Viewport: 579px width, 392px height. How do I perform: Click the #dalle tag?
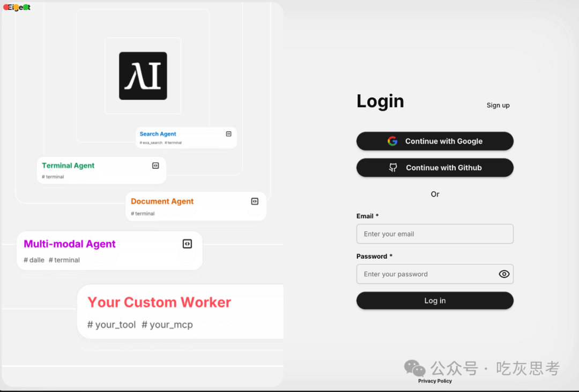click(x=34, y=260)
